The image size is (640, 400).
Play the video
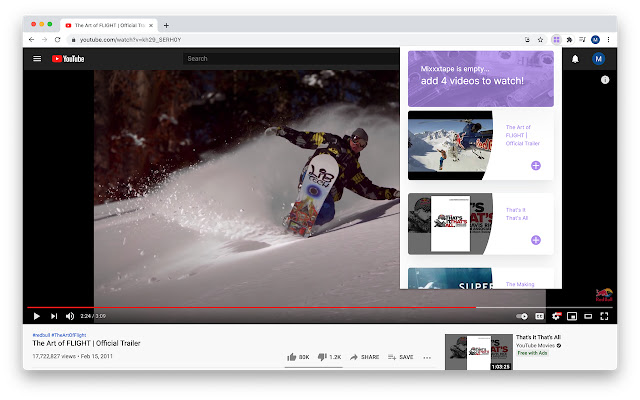(36, 316)
